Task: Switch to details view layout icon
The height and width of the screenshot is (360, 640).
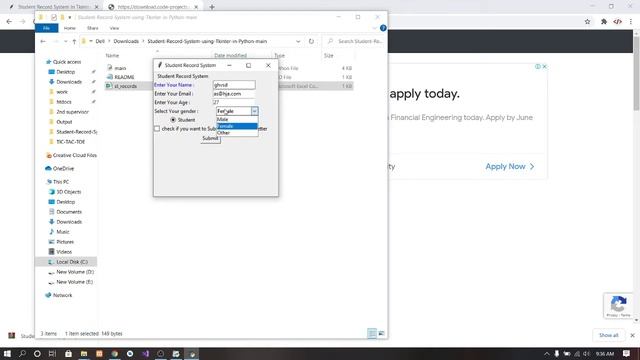Action: click(372, 333)
